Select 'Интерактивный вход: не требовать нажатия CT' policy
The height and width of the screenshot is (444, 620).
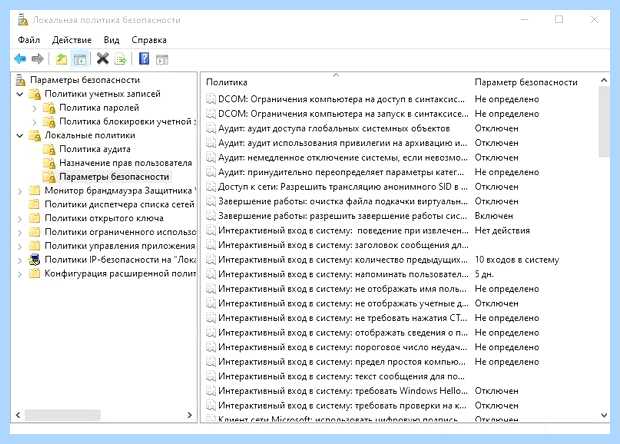(x=342, y=318)
